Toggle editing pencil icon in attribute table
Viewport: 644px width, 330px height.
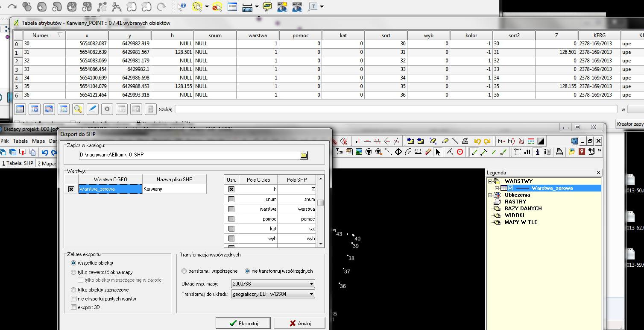[92, 109]
